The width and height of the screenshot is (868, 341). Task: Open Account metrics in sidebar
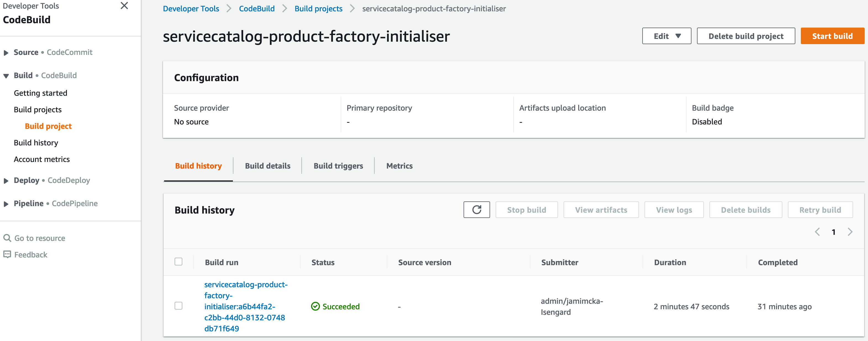tap(42, 159)
